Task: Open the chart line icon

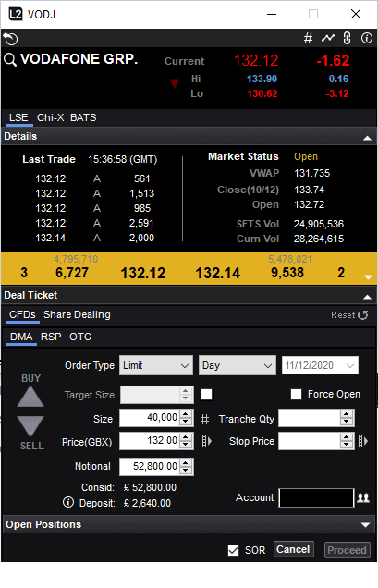Action: click(x=328, y=38)
